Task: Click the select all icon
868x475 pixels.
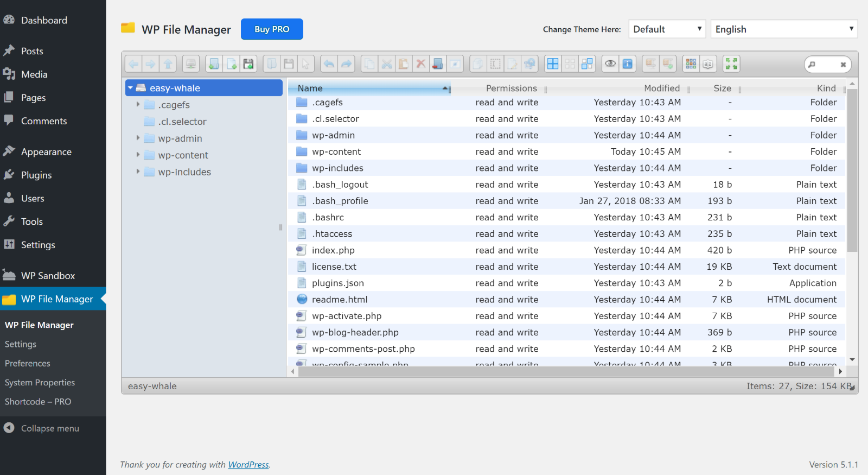Action: 553,64
